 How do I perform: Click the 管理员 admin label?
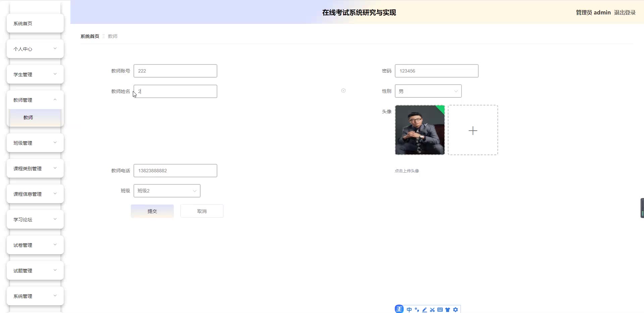tap(593, 12)
